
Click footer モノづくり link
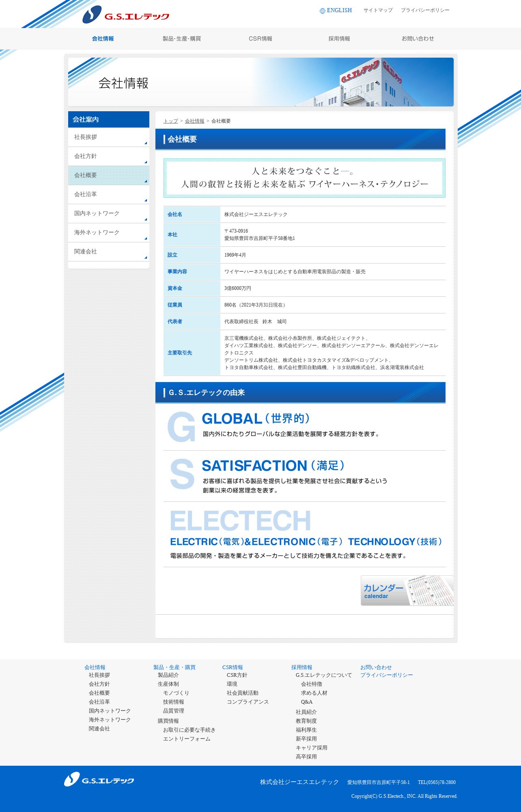point(176,693)
